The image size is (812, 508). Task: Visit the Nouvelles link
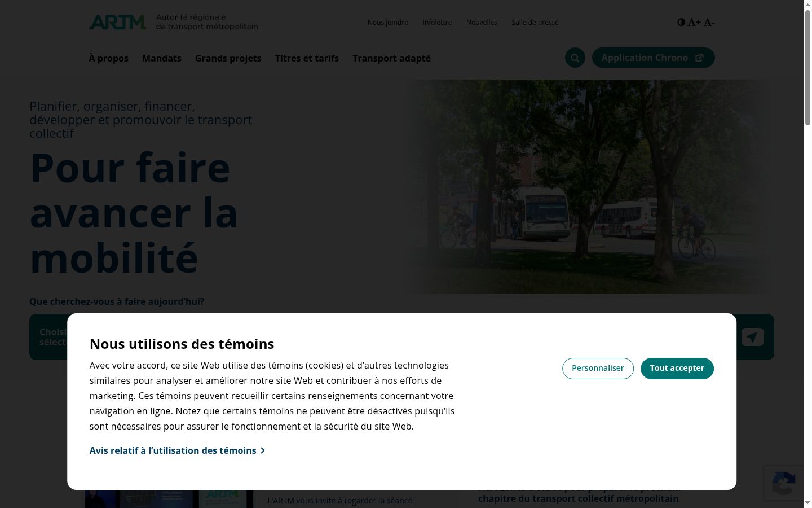click(x=482, y=23)
